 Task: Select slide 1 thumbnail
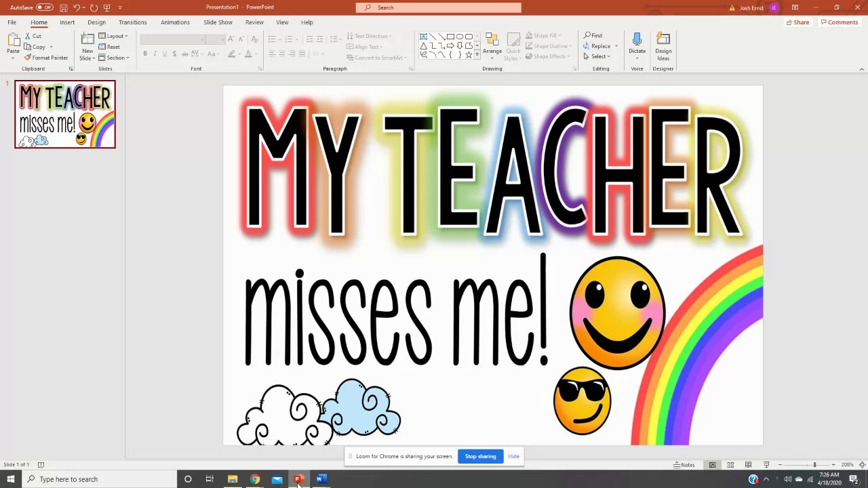pos(65,115)
